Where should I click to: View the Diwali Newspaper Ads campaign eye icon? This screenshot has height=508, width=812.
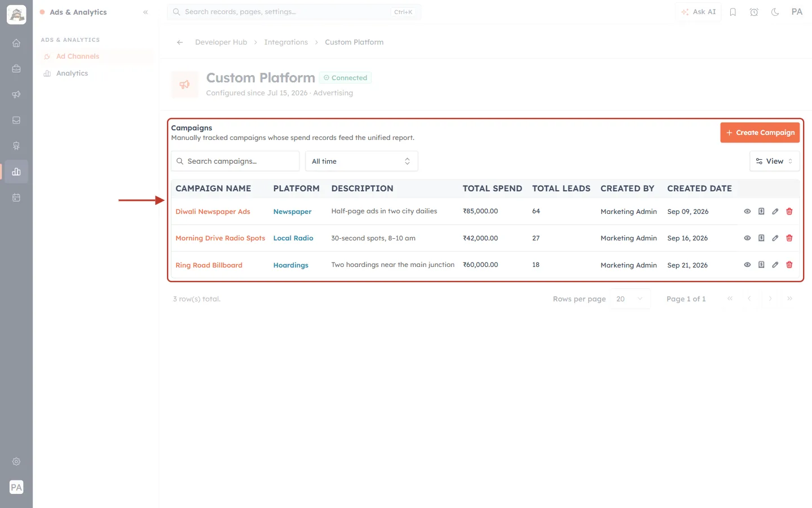(x=747, y=212)
